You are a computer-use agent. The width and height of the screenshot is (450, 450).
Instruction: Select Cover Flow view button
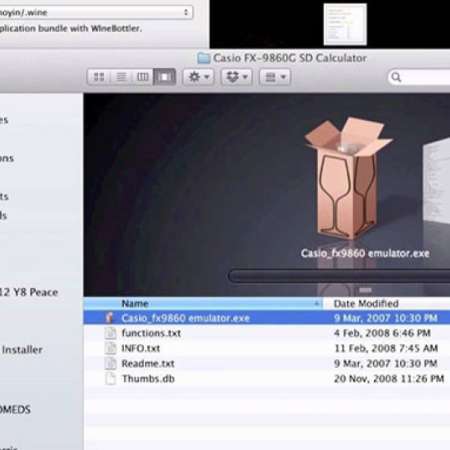(165, 77)
